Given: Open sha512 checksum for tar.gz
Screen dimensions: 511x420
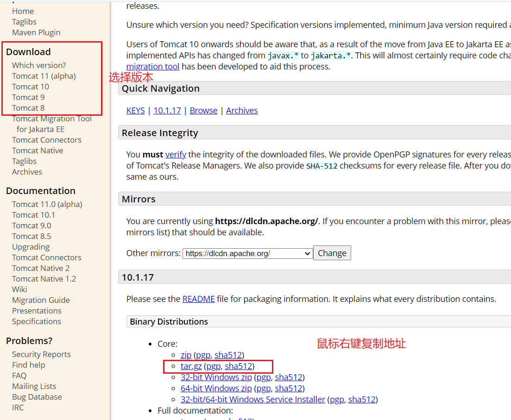Looking at the screenshot, I should (x=239, y=366).
